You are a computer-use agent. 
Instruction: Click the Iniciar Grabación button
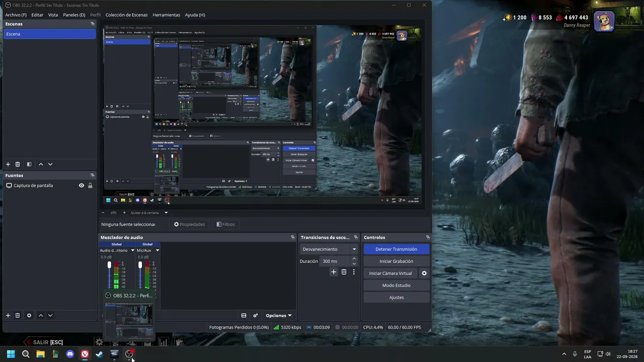pyautogui.click(x=396, y=261)
